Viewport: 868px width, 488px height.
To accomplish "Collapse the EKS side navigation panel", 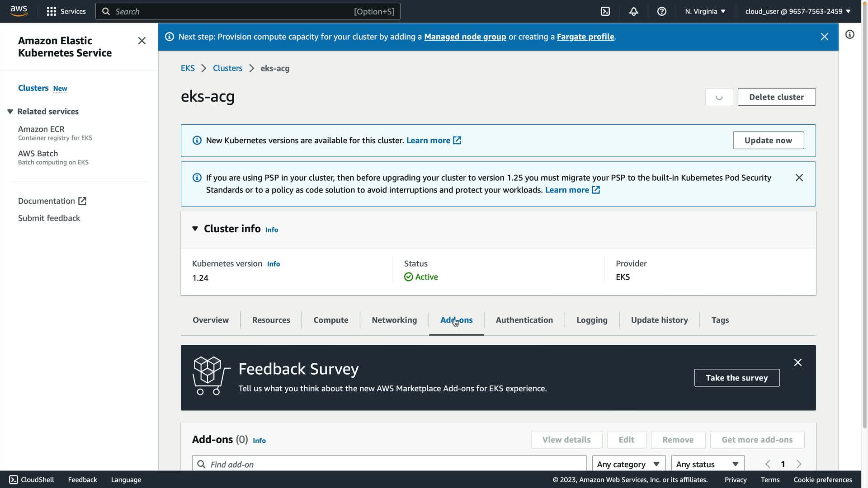I will [142, 41].
